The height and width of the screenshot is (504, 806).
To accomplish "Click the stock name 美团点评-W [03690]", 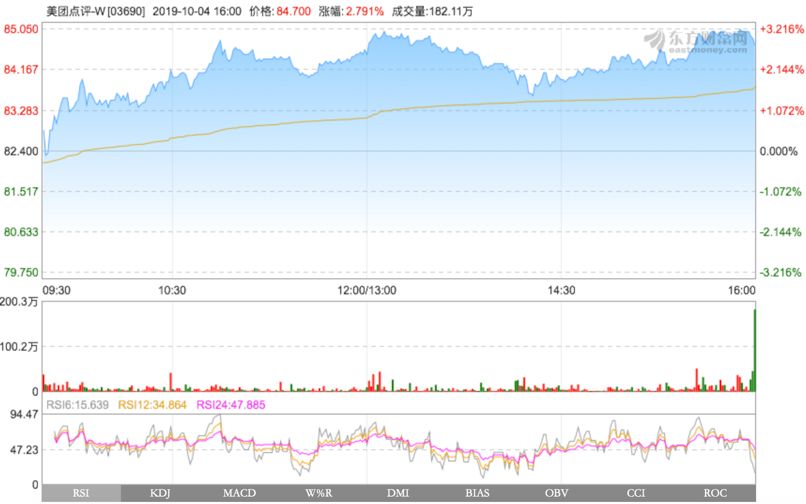I will 96,11.
